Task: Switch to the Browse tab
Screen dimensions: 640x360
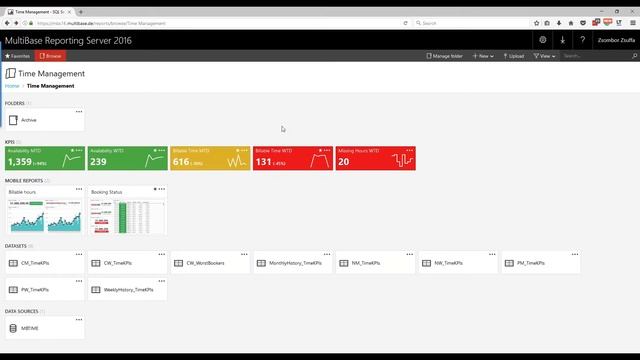Action: 50,56
